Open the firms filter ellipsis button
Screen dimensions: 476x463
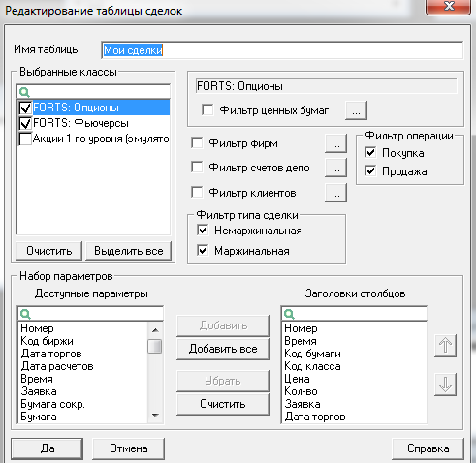click(335, 143)
